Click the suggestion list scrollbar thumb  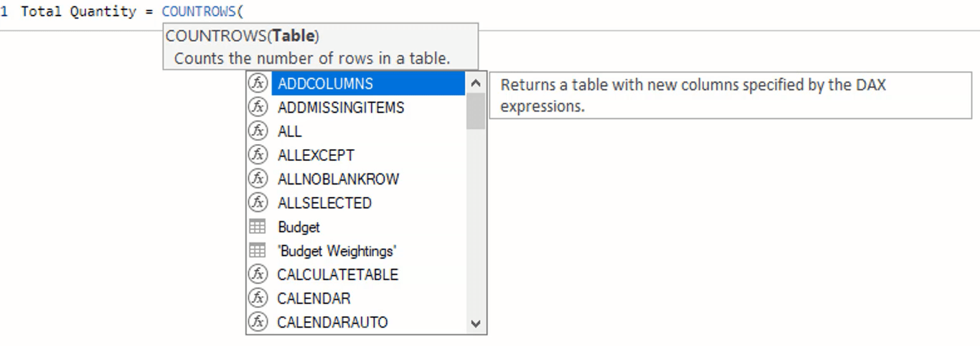pyautogui.click(x=475, y=111)
